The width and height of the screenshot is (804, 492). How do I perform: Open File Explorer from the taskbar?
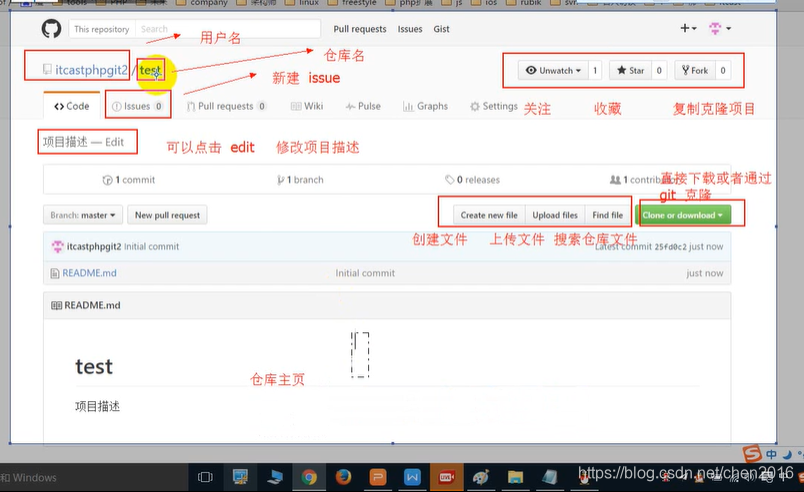click(515, 478)
